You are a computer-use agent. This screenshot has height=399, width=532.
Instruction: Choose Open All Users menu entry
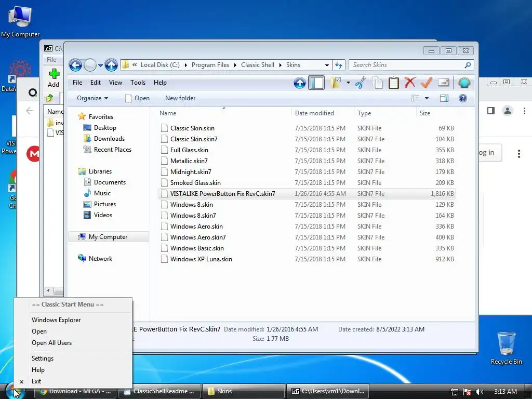click(51, 343)
